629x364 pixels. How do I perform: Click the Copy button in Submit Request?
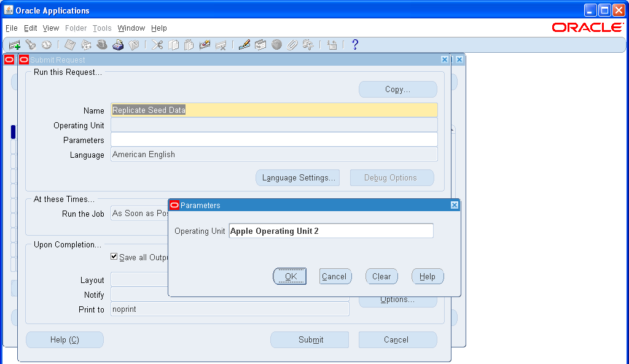397,89
